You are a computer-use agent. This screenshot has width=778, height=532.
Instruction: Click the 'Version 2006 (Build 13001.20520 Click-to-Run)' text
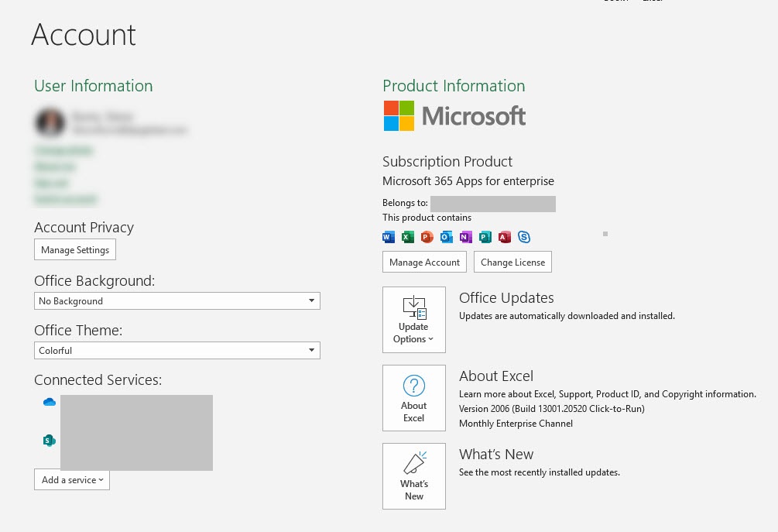point(552,409)
